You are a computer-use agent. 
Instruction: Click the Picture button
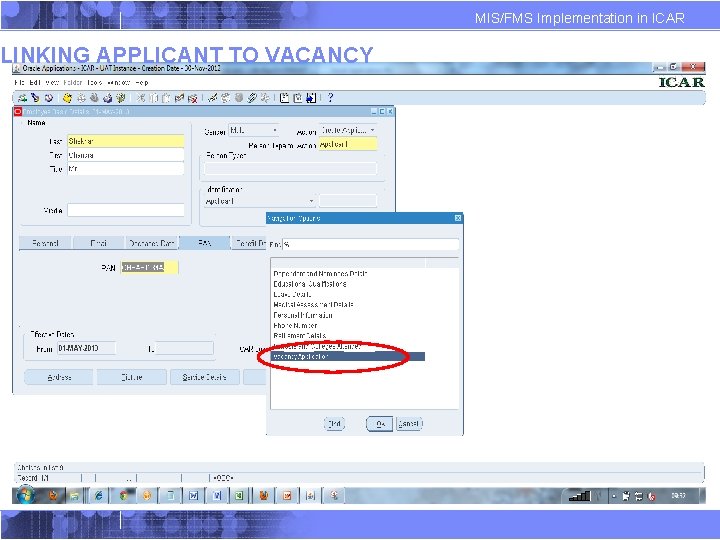[132, 377]
